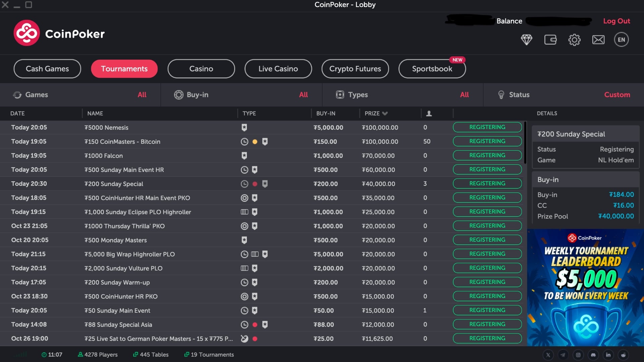644x362 pixels.
Task: Select ₮5,000 Big Wrap Highroller PLO row
Action: (x=262, y=254)
